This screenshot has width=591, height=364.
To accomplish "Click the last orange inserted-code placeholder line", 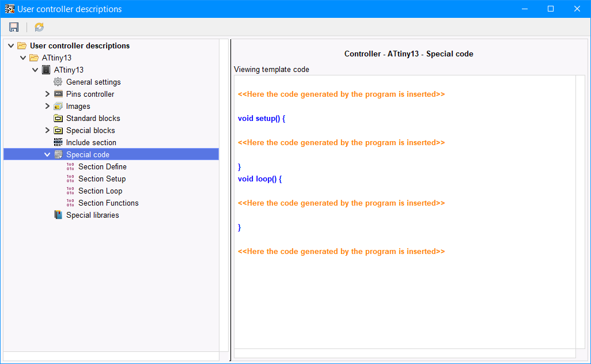I will [341, 251].
